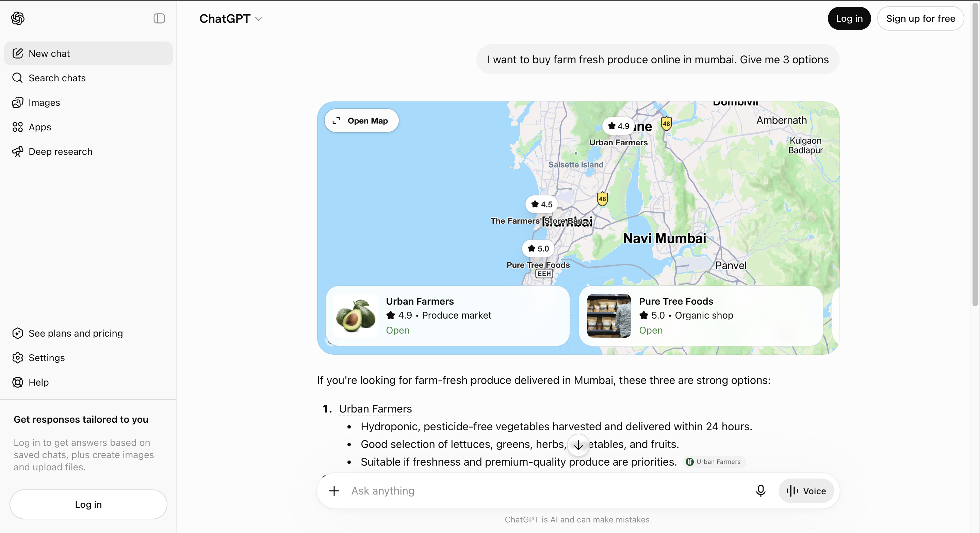Click the microphone dictation icon
Image resolution: width=980 pixels, height=533 pixels.
click(761, 491)
